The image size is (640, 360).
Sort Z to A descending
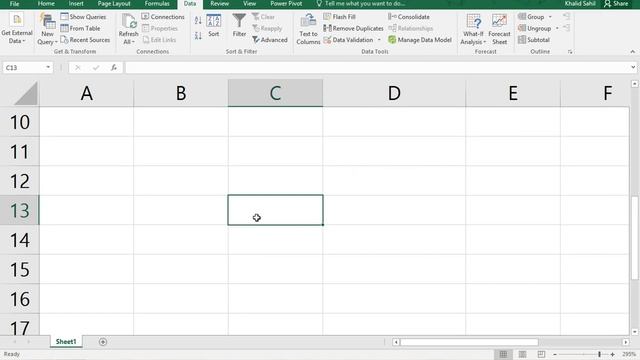tap(198, 36)
